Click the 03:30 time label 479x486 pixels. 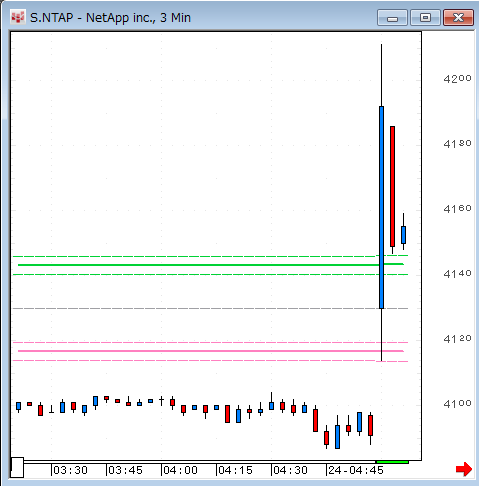click(70, 470)
